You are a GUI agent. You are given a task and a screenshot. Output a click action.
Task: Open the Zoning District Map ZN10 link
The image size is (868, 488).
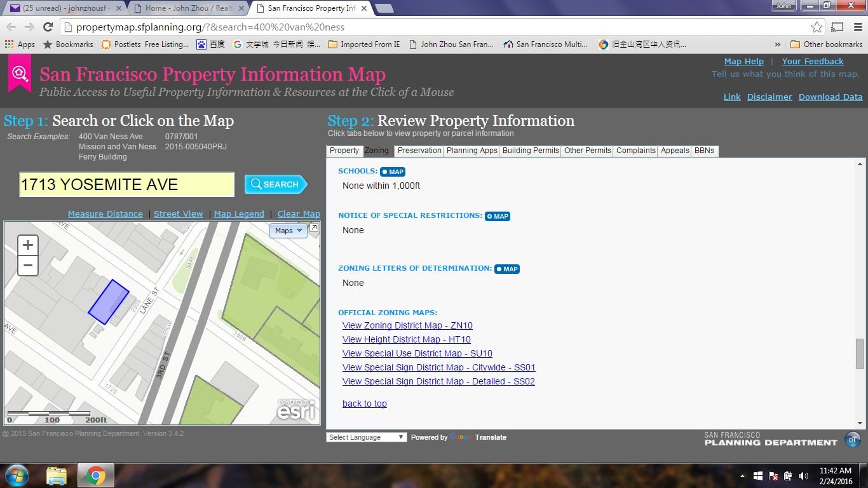(x=407, y=325)
